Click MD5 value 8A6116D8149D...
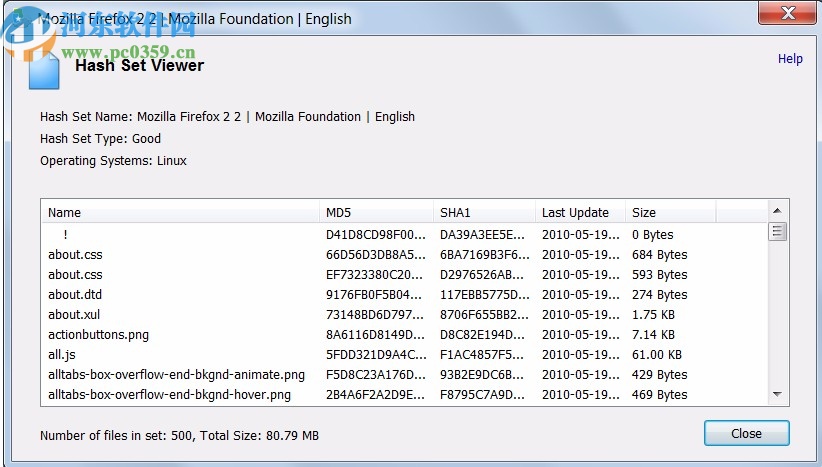Screen dimensions: 822x467 [375, 334]
